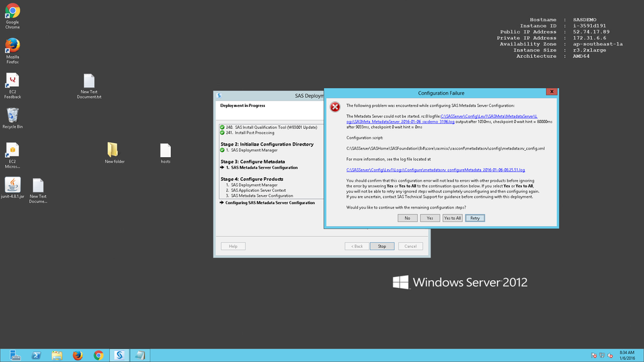Click Stage 2: Initialize Configuration Directory heading
This screenshot has height=362, width=644.
[267, 144]
